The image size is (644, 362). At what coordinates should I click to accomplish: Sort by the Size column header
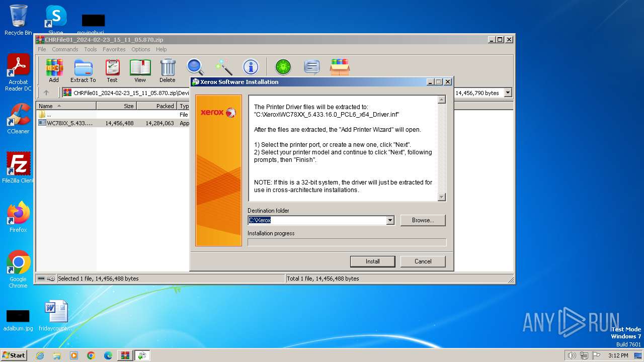tap(117, 106)
